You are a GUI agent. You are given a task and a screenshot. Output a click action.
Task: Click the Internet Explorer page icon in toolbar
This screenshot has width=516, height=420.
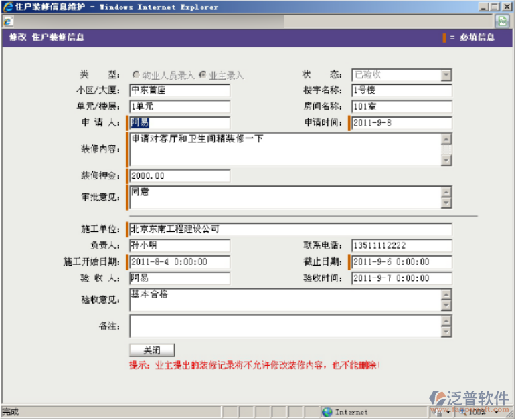[7, 21]
